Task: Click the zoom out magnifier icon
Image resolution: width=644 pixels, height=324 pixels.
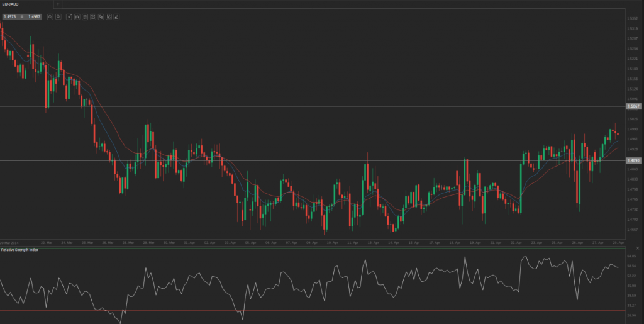Action: 50,16
